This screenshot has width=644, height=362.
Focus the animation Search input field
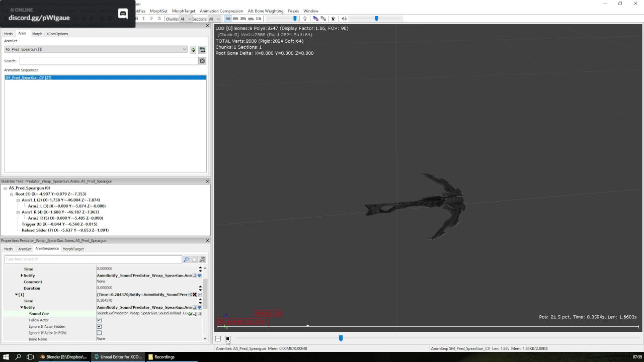tap(109, 61)
